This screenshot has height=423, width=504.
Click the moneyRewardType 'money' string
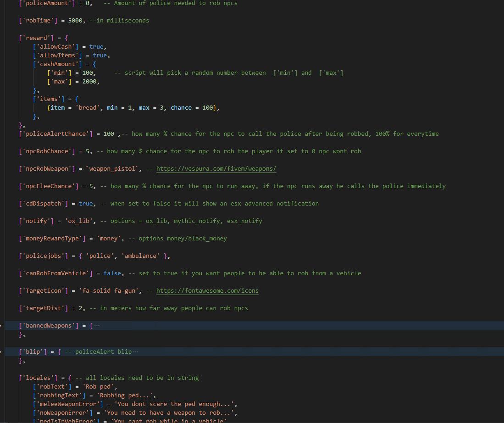coord(109,238)
